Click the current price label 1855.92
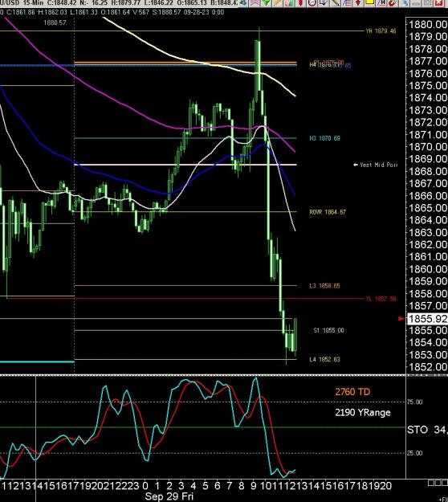 pos(427,319)
